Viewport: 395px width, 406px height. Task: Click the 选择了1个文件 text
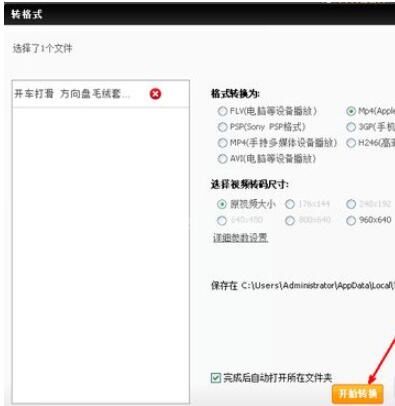[42, 48]
